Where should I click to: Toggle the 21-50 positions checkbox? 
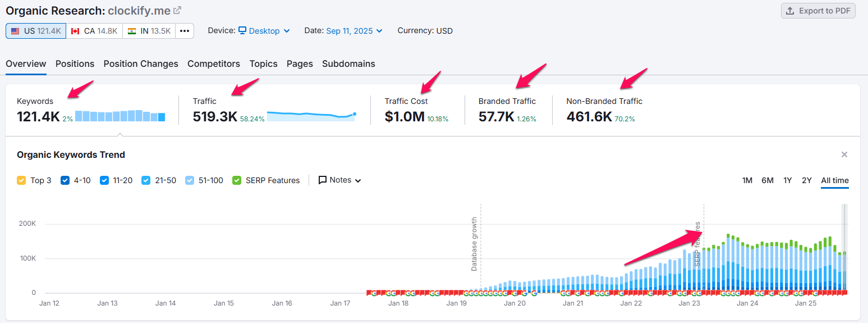(146, 180)
